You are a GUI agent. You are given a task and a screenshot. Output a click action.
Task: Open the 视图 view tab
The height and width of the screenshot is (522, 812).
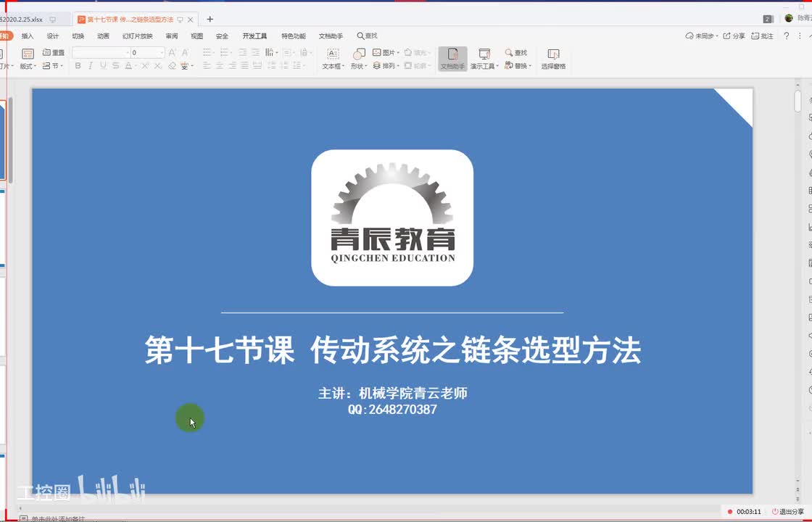[196, 36]
